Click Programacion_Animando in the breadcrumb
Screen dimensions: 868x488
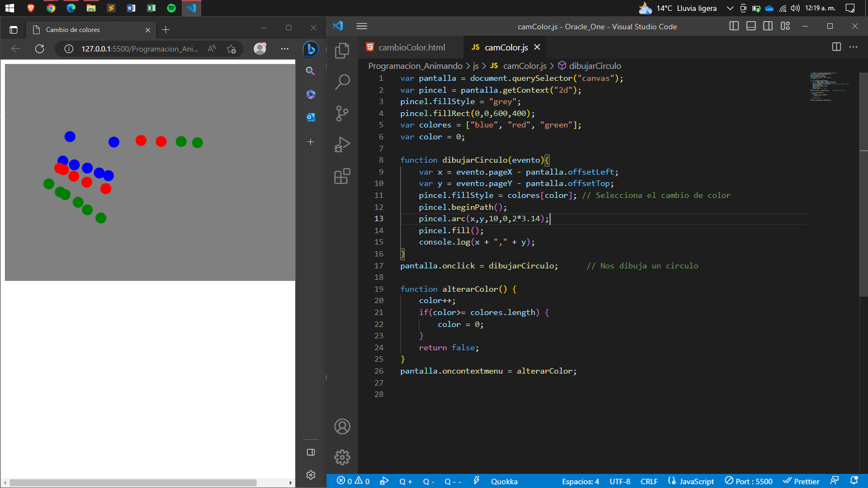[415, 66]
